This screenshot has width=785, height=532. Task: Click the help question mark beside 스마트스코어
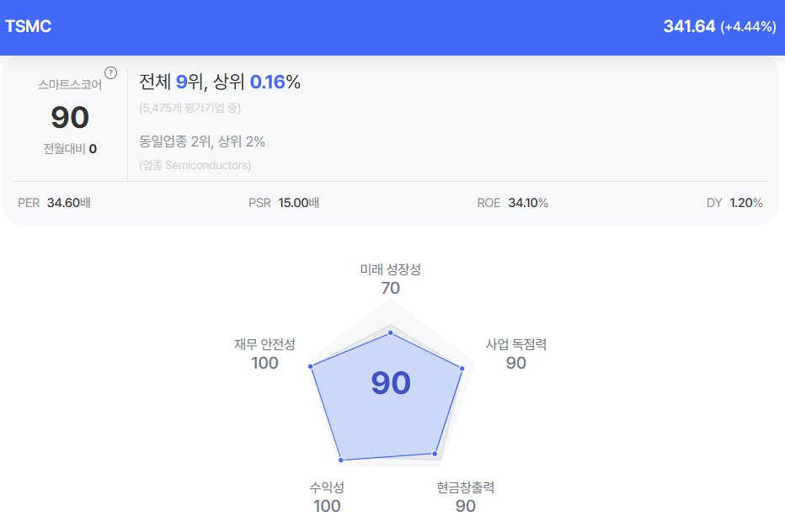coord(110,72)
